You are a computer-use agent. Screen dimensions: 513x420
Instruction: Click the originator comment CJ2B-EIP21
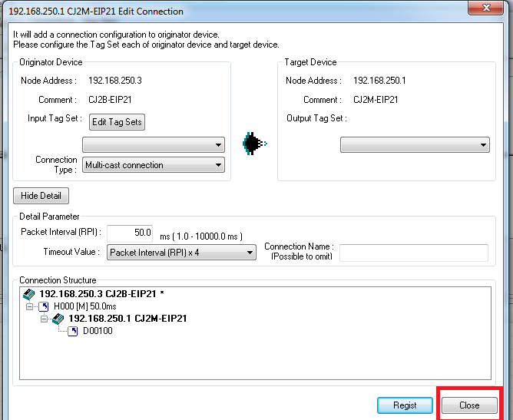[110, 100]
